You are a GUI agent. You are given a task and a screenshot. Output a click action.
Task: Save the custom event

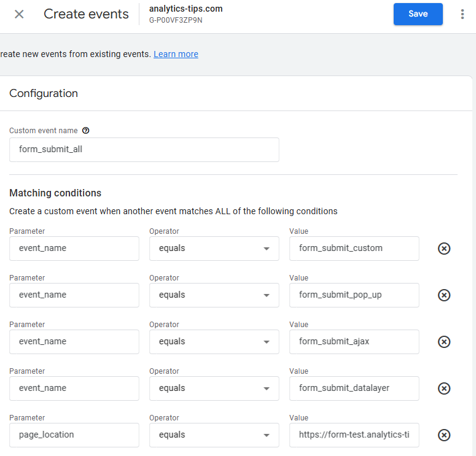tap(418, 14)
